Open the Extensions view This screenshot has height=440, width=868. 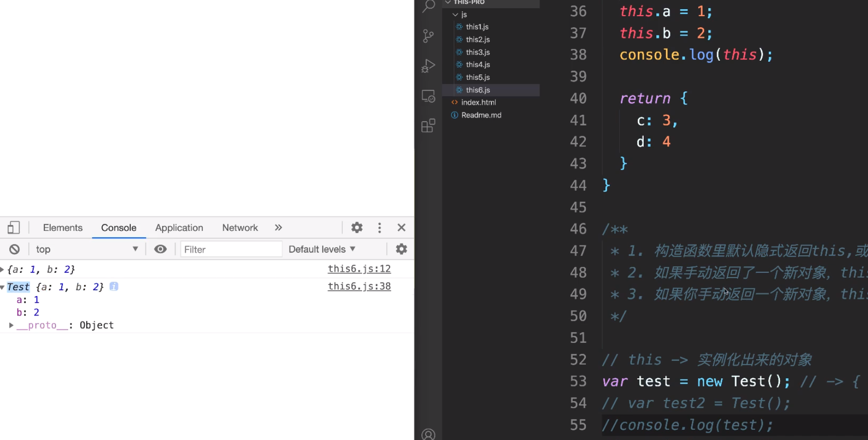pyautogui.click(x=428, y=126)
